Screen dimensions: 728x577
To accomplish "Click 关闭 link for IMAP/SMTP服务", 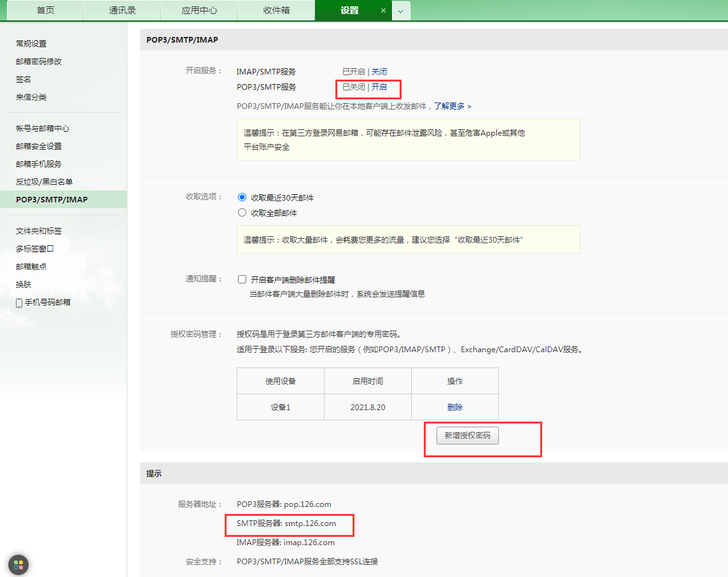I will [379, 71].
